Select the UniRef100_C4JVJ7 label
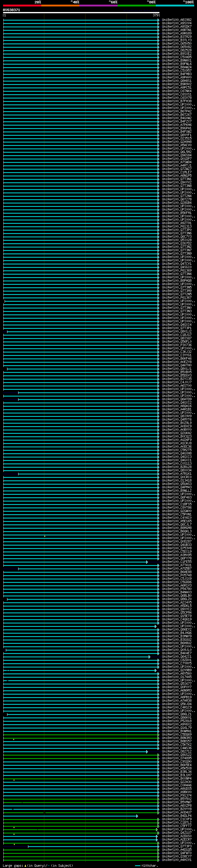The width and height of the screenshot is (197, 868). (176, 382)
